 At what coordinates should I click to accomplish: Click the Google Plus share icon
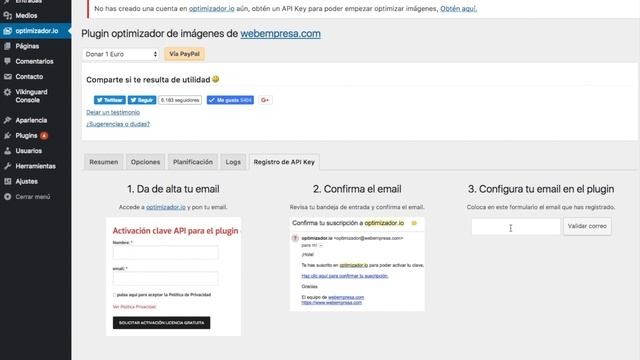click(x=265, y=100)
